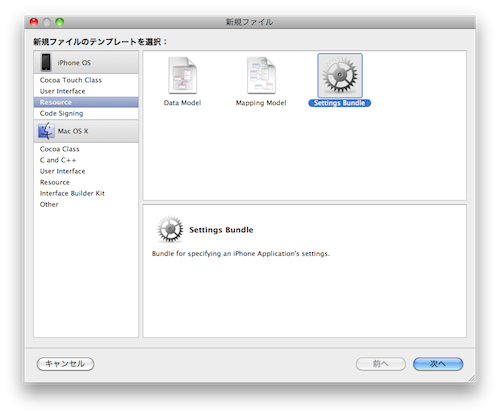Click the Settings Bundle gear icon
The image size is (500, 416).
click(x=340, y=75)
